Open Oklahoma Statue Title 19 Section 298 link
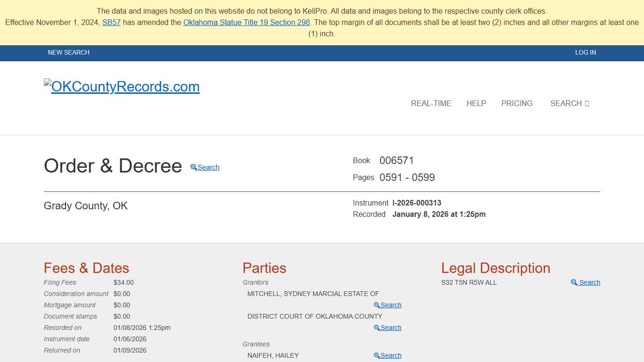Viewport: 644px width, 362px height. [x=247, y=22]
